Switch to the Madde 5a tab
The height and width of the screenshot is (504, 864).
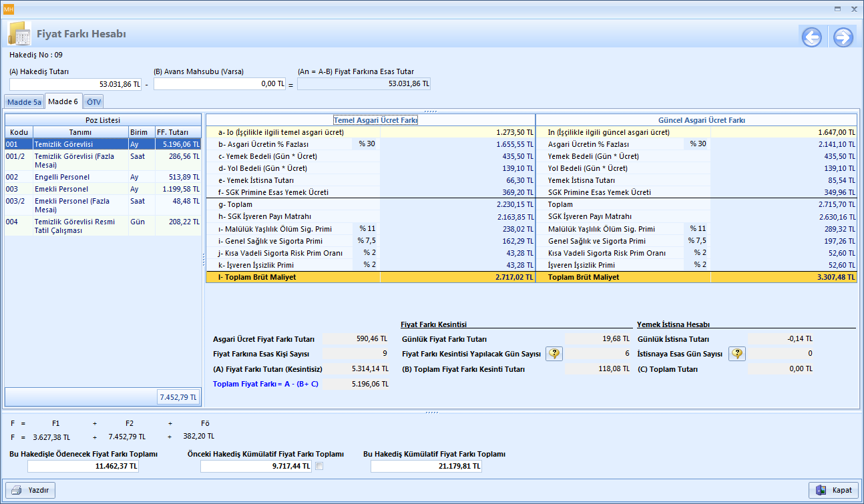24,101
